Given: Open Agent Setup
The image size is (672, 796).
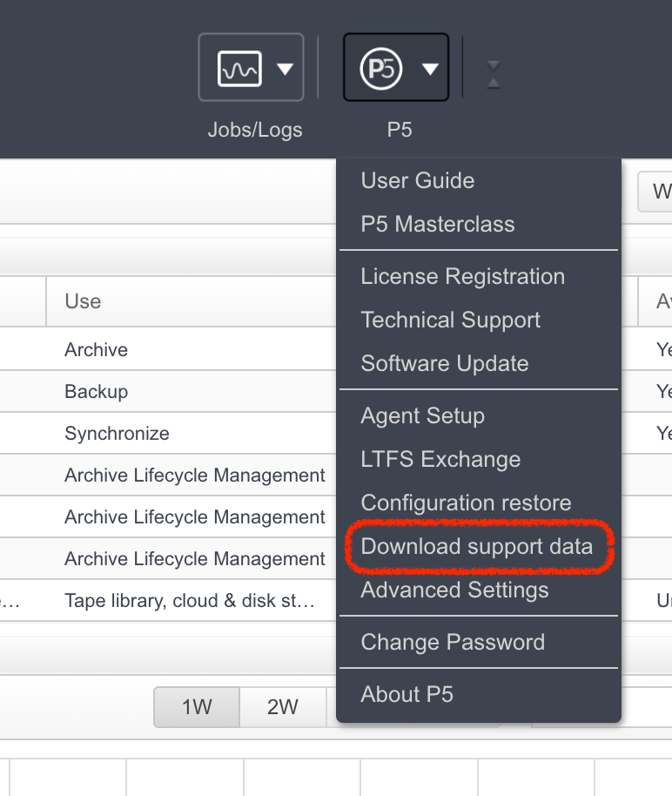Looking at the screenshot, I should [x=423, y=416].
